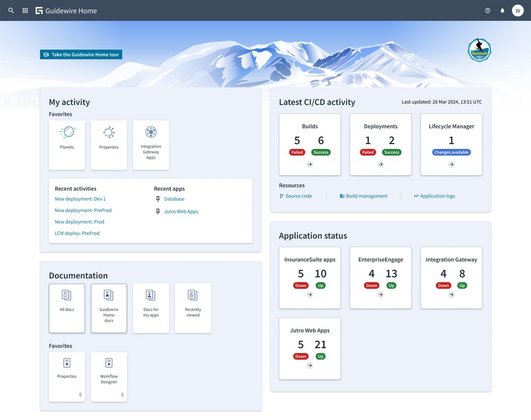Toggle pin on Workflow Designer favorite
This screenshot has width=531, height=420.
(122, 395)
